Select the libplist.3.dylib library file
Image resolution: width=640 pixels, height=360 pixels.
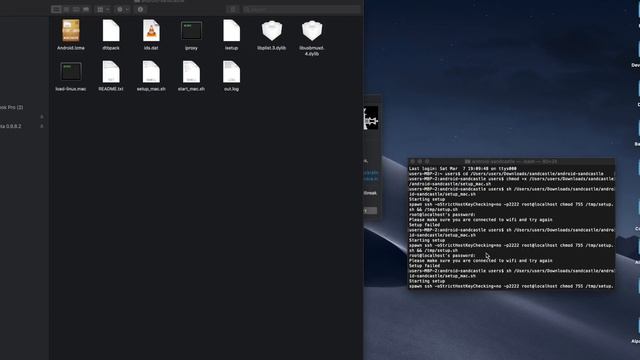271,31
